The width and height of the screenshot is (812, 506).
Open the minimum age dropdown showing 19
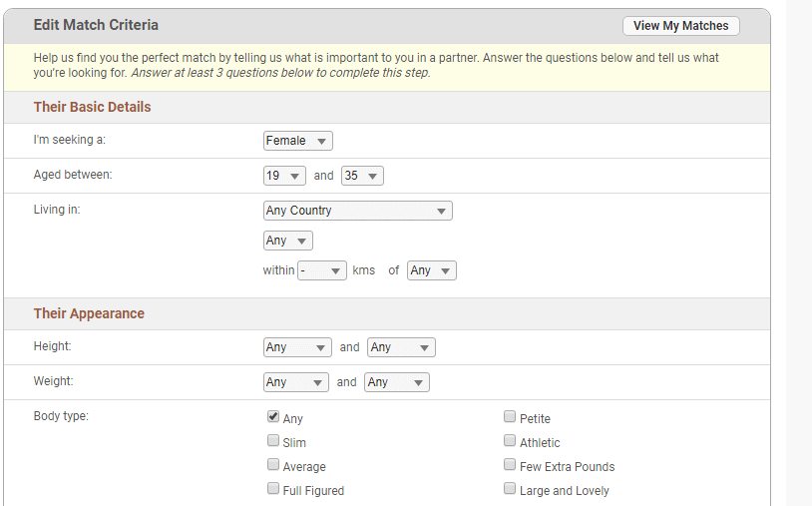(284, 176)
